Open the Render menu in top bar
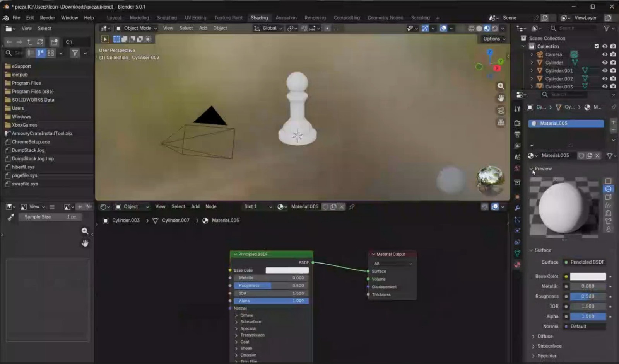The width and height of the screenshot is (619, 364). (47, 18)
